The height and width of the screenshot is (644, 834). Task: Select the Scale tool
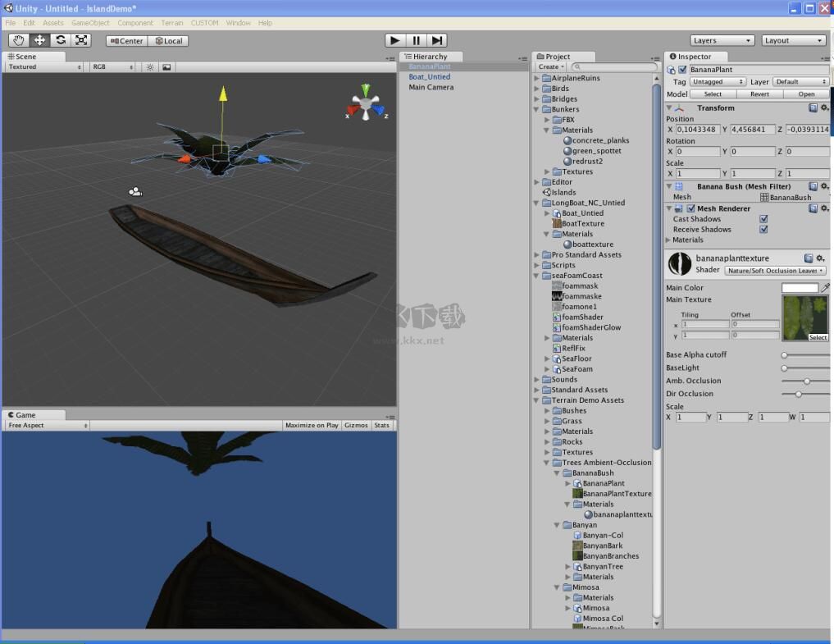pyautogui.click(x=81, y=40)
